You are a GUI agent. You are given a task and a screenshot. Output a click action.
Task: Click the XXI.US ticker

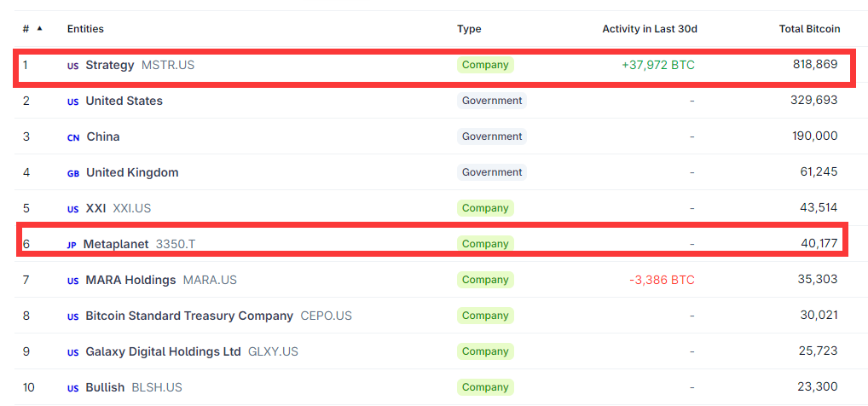pyautogui.click(x=132, y=208)
